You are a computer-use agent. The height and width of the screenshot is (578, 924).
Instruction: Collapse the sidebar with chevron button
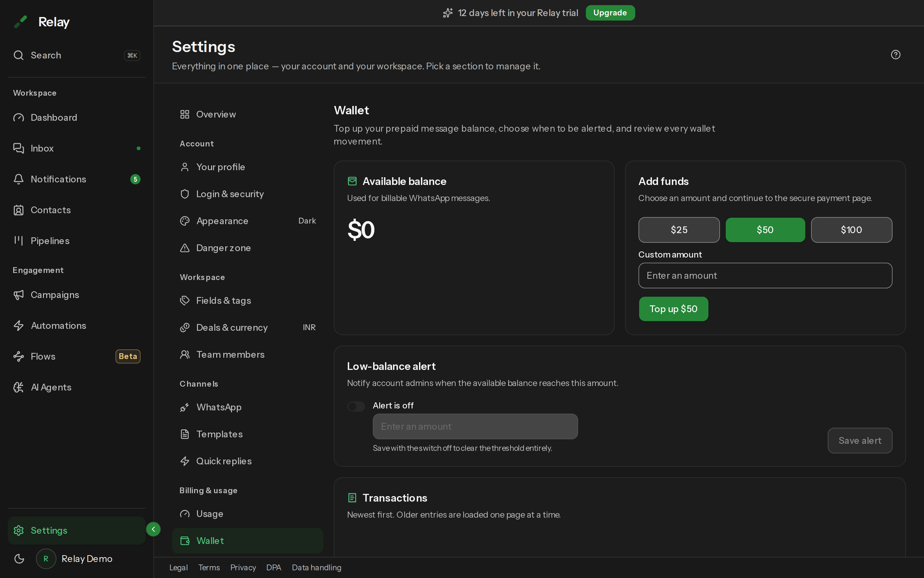tap(153, 530)
